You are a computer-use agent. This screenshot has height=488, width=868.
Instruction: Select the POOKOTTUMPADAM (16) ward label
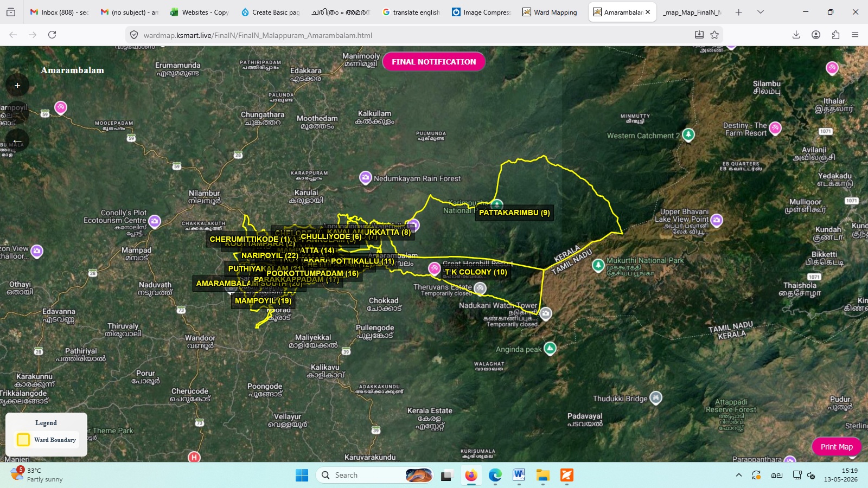[x=312, y=273]
